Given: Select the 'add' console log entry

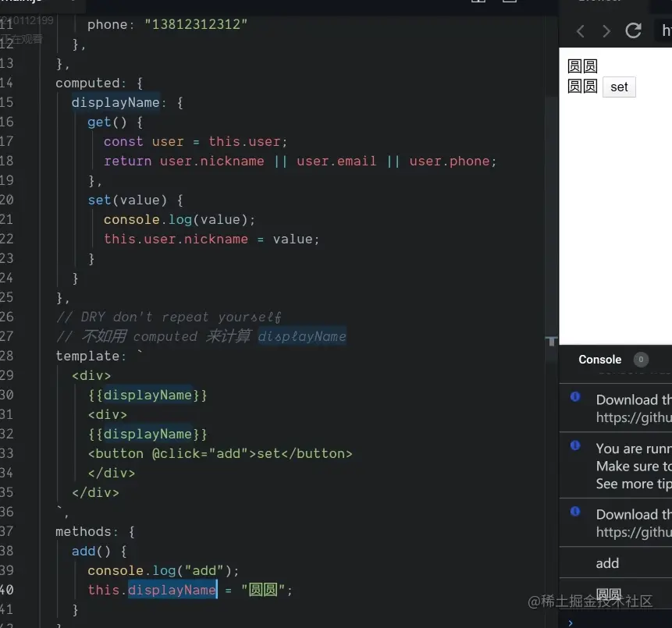Looking at the screenshot, I should [x=607, y=563].
